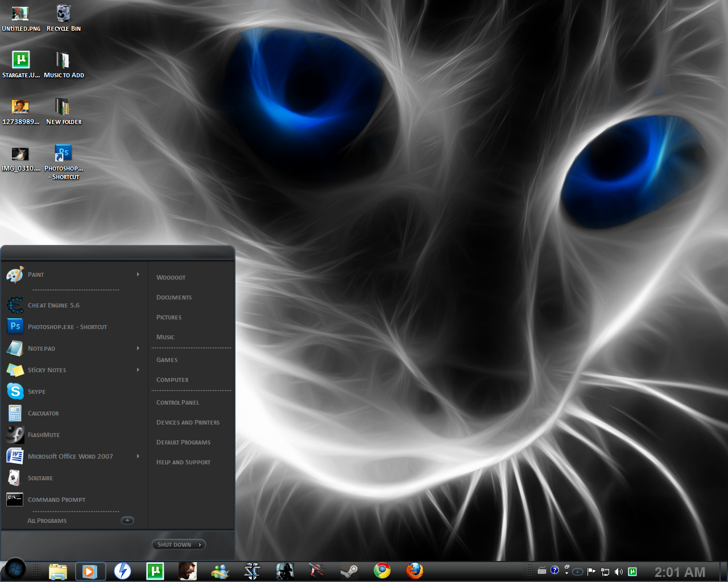Select Devices and Printers in the Start menu
Screen dimensions: 728x582
pyautogui.click(x=188, y=422)
